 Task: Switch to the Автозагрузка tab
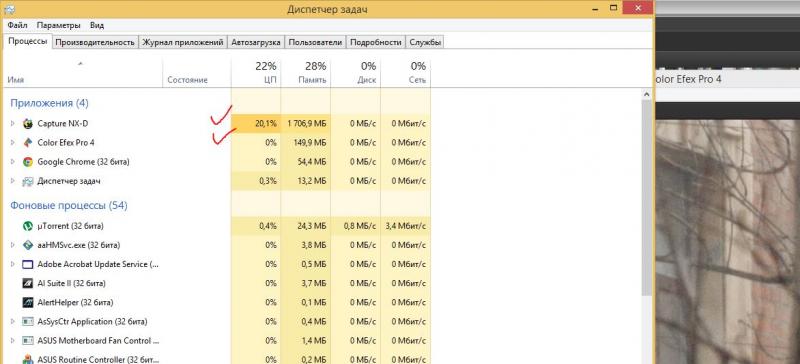point(256,42)
